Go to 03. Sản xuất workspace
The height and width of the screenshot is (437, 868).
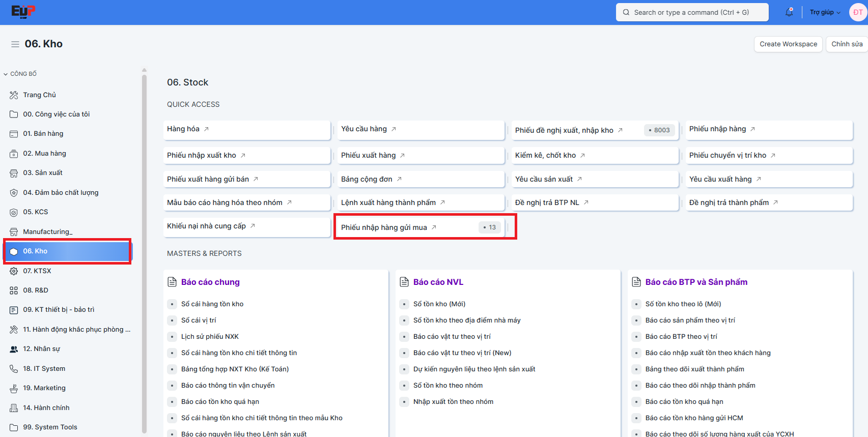tap(43, 172)
